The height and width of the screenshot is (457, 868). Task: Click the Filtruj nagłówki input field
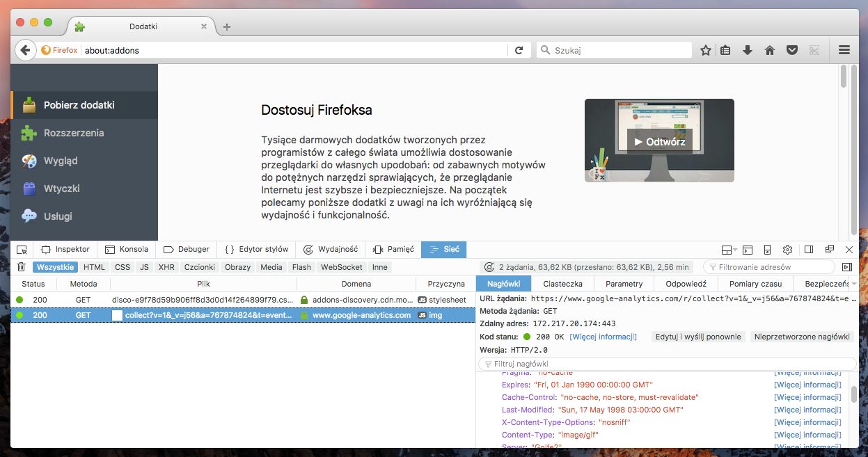668,364
